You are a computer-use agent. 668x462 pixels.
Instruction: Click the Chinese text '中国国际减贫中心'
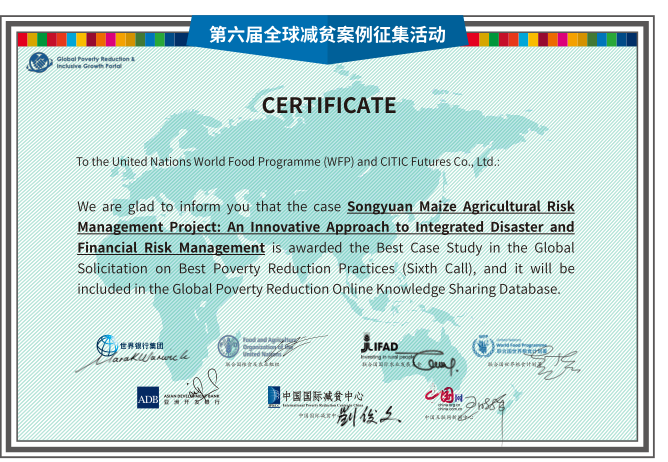pyautogui.click(x=323, y=396)
